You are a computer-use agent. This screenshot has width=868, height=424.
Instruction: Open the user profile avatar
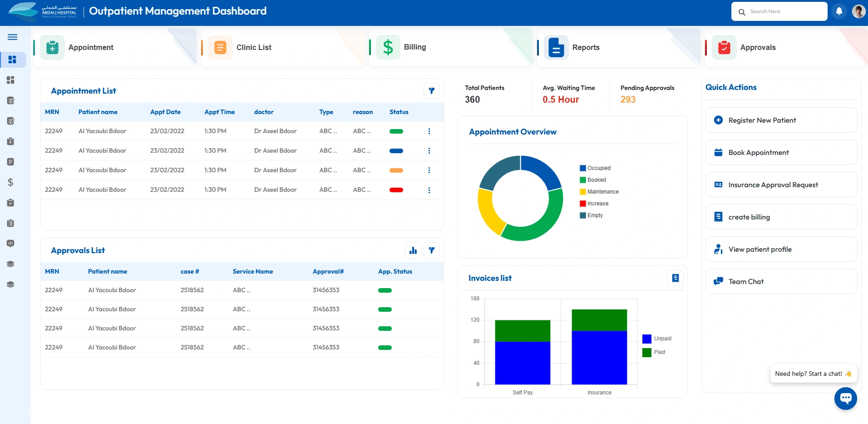coord(858,11)
